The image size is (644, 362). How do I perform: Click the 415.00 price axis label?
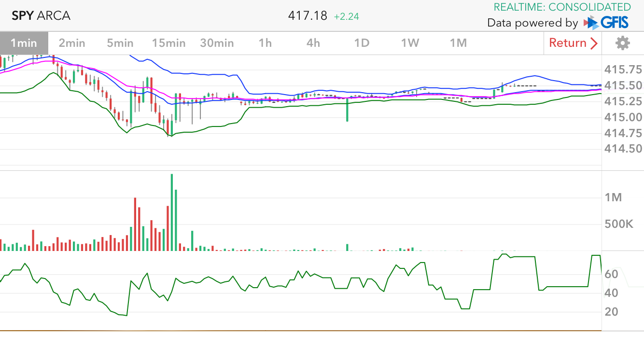pyautogui.click(x=623, y=117)
